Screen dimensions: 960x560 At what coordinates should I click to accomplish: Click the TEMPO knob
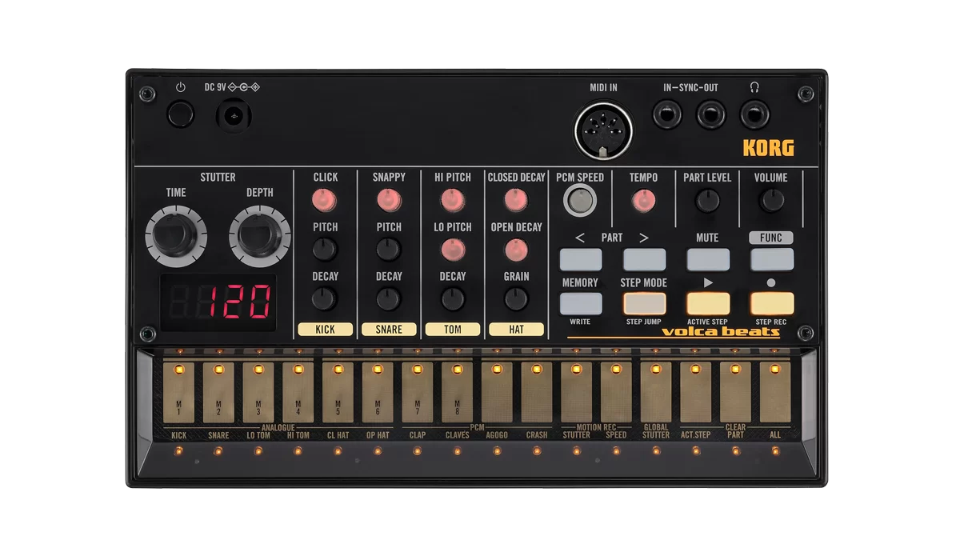[643, 201]
